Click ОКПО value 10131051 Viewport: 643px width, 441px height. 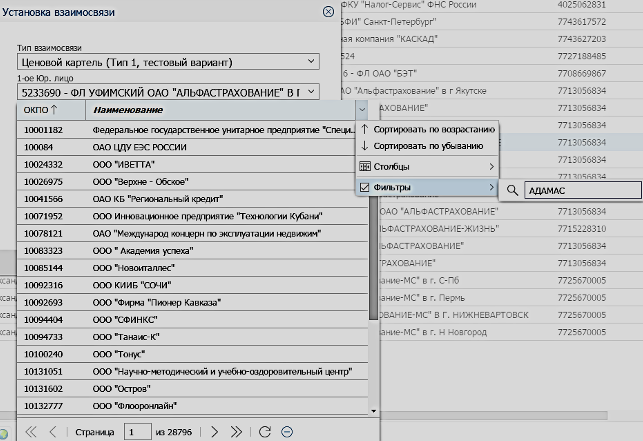(43, 371)
